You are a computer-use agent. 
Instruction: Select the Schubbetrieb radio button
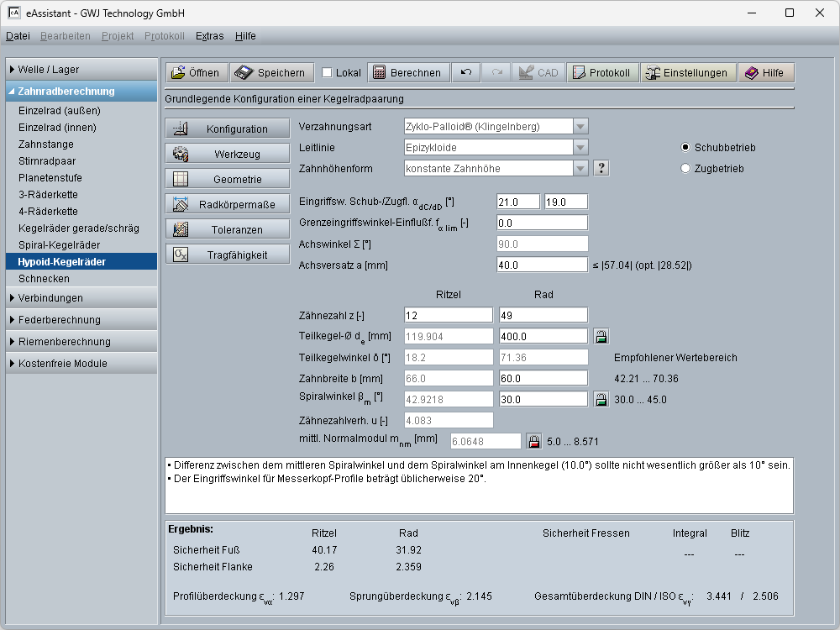[685, 147]
